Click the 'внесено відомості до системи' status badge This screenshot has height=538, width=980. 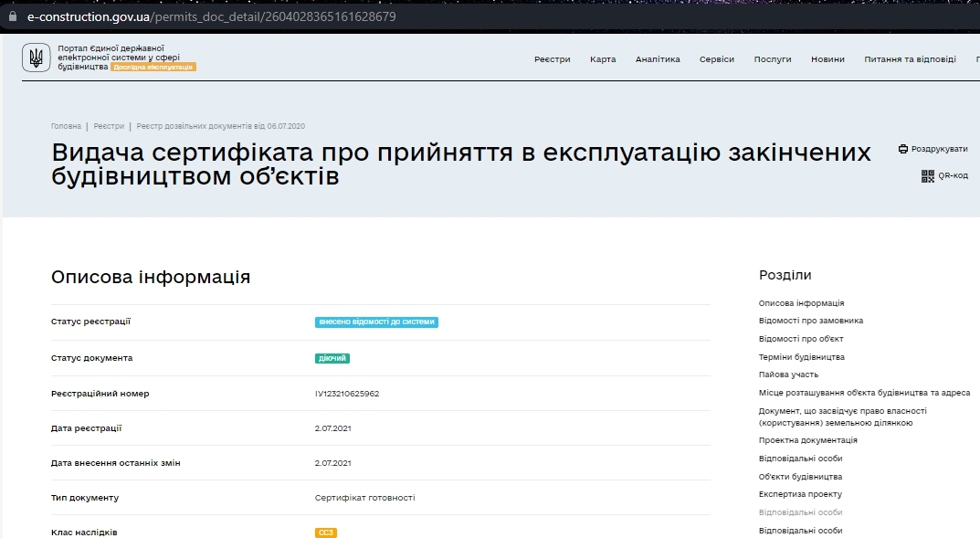coord(376,322)
